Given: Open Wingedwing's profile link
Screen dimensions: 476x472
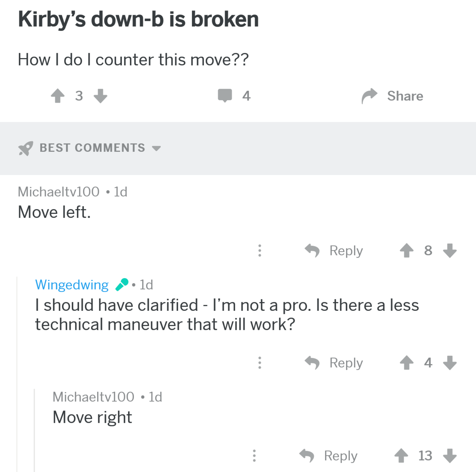Looking at the screenshot, I should (x=71, y=284).
